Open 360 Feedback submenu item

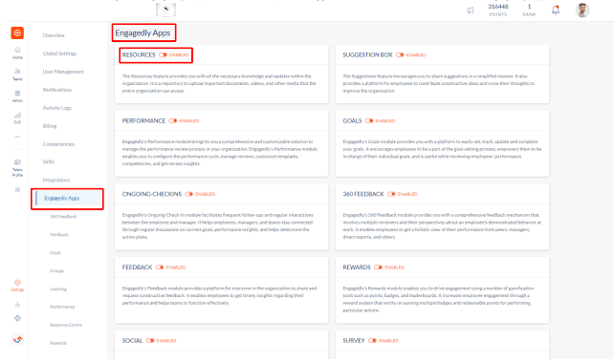(63, 217)
